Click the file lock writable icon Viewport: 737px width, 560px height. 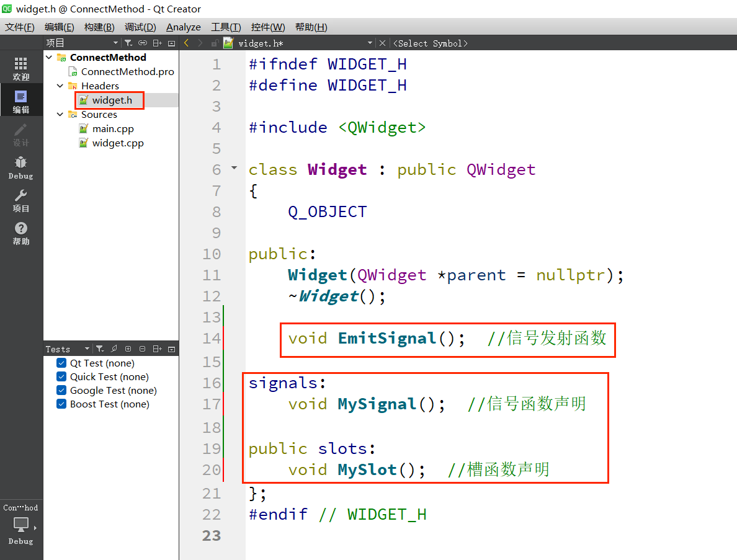pos(214,43)
